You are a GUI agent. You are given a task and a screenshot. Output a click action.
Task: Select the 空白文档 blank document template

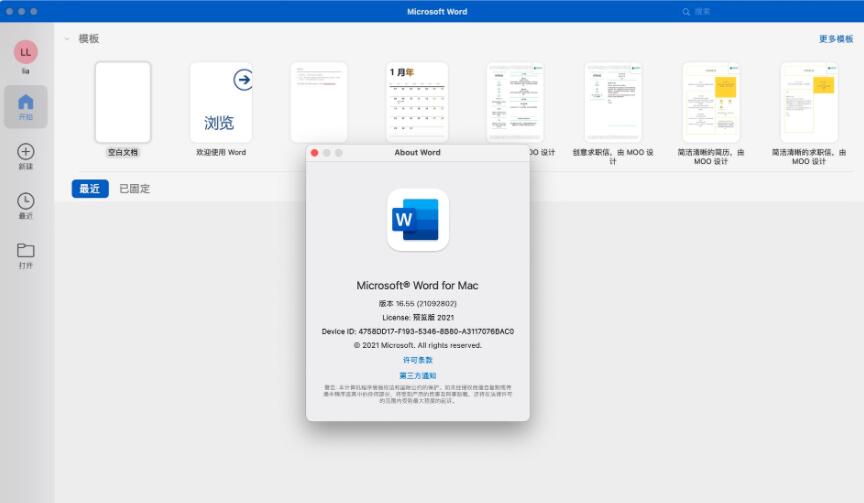tap(123, 102)
